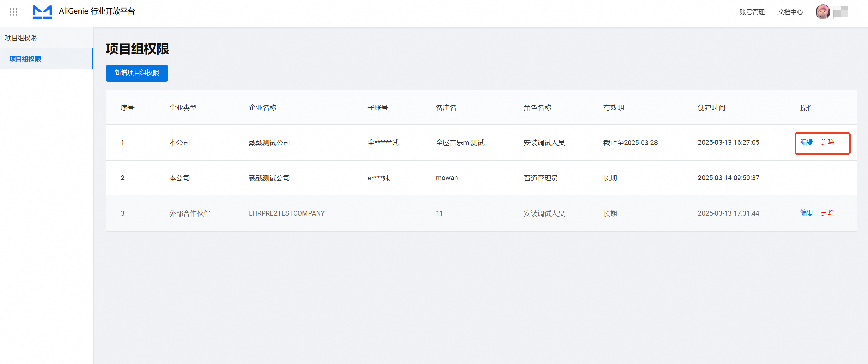Click the a****妹 sub-account cell
This screenshot has width=868, height=364.
[378, 178]
